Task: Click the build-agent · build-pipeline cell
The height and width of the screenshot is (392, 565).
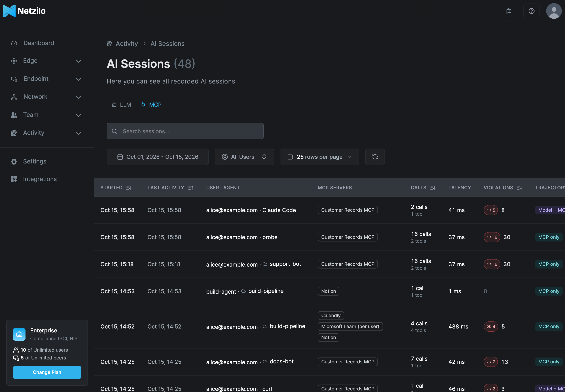Action: (x=245, y=291)
